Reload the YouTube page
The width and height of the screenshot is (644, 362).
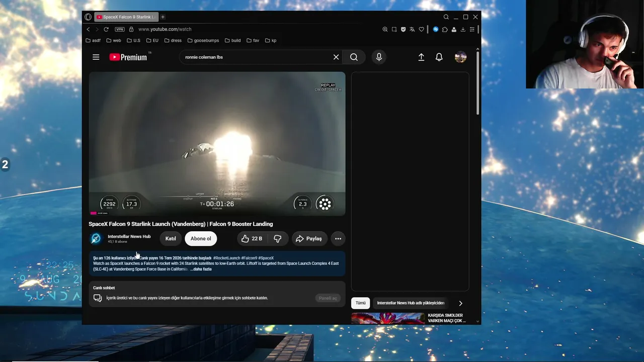(106, 30)
